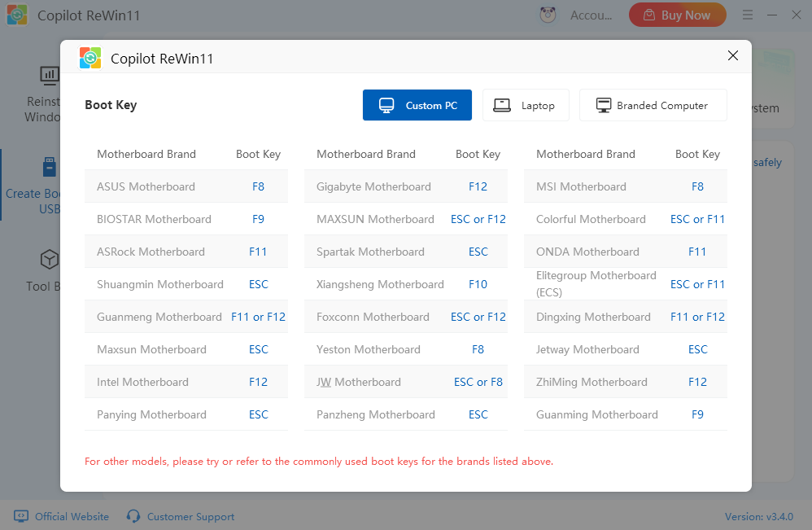Select the Gigabyte Motherboard row
Image resolution: width=812 pixels, height=530 pixels.
373,186
